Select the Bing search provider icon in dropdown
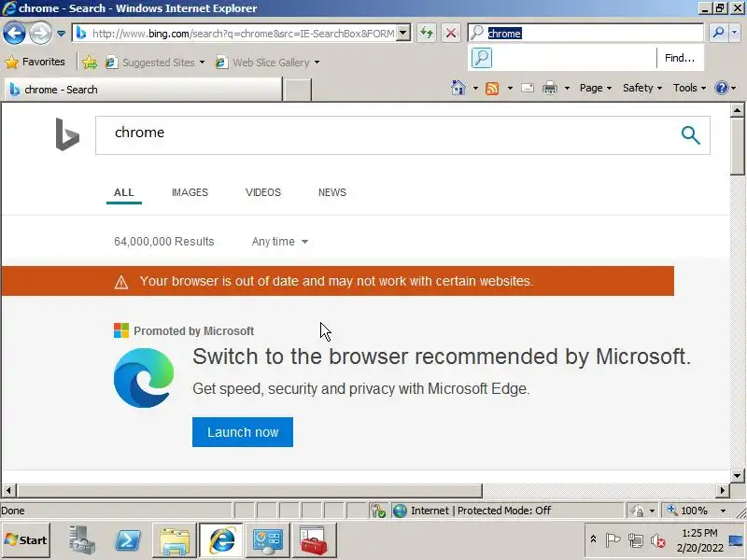747x560 pixels. point(482,58)
